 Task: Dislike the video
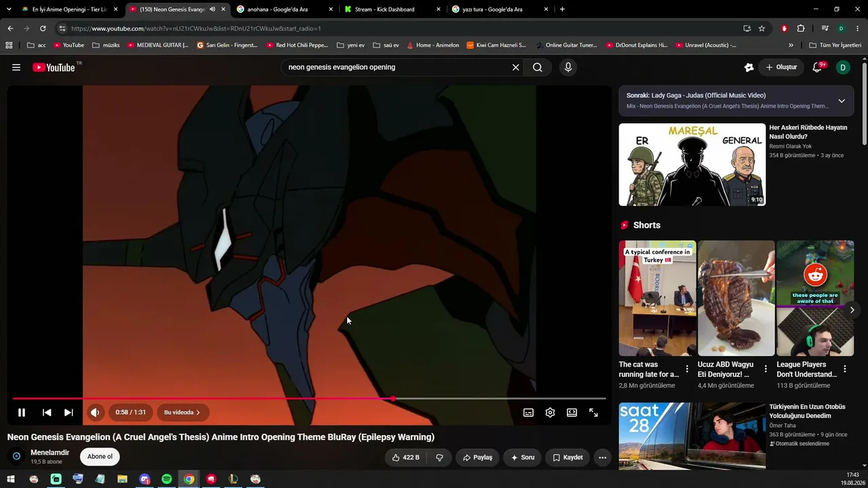point(439,457)
